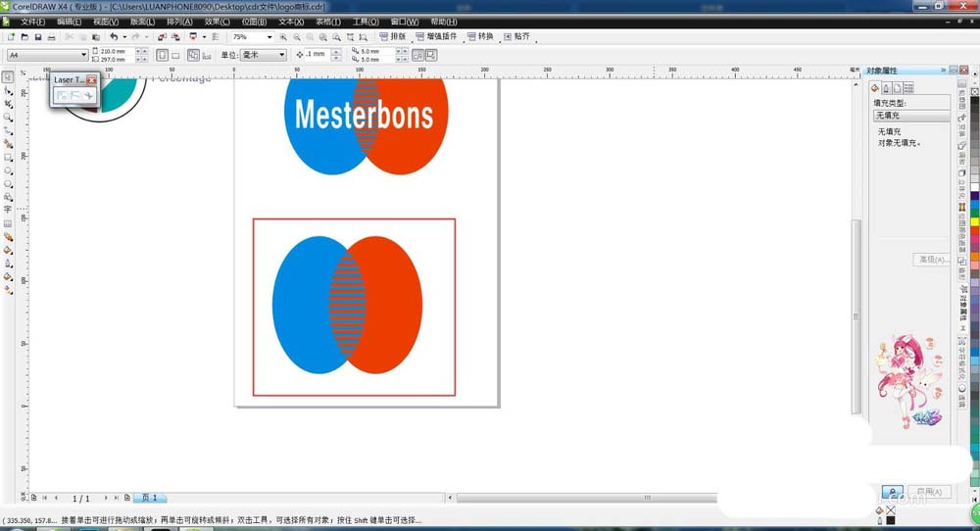Open the fill type 无填充 dropdown

[x=910, y=116]
